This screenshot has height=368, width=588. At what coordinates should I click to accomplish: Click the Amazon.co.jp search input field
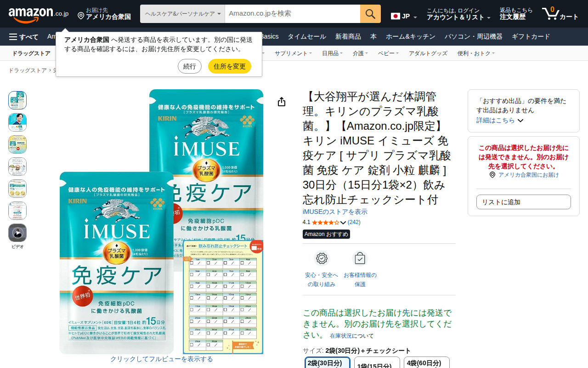pos(293,14)
